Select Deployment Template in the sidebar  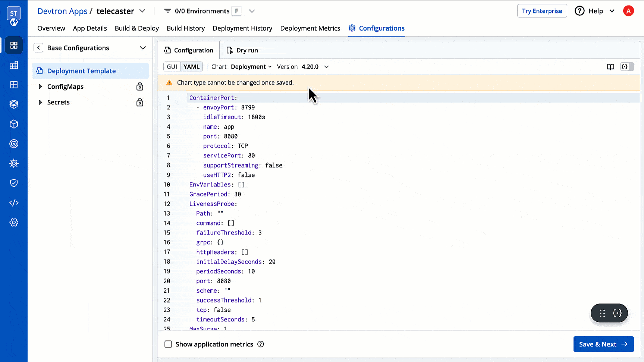(81, 71)
